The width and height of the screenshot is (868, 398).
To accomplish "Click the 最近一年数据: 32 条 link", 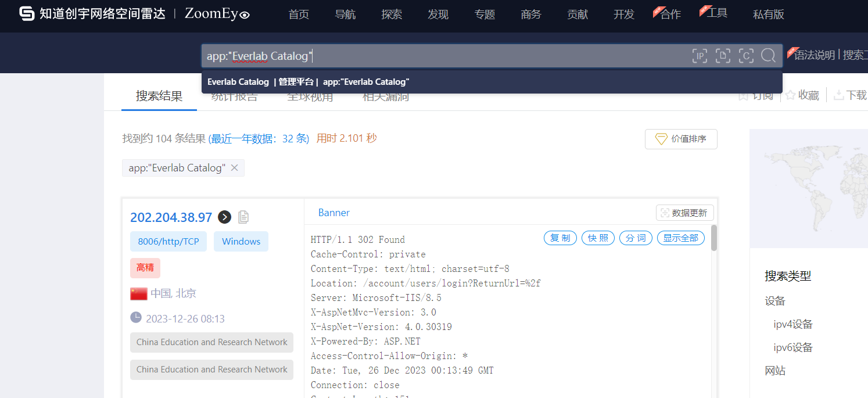I will tap(259, 138).
